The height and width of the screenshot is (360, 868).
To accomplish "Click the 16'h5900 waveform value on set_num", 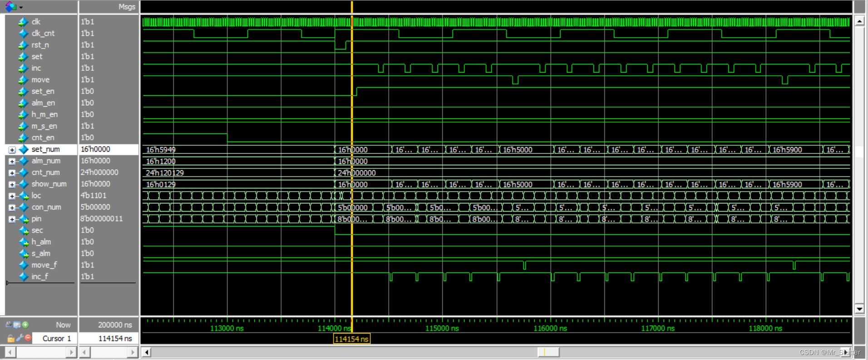I will click(787, 150).
